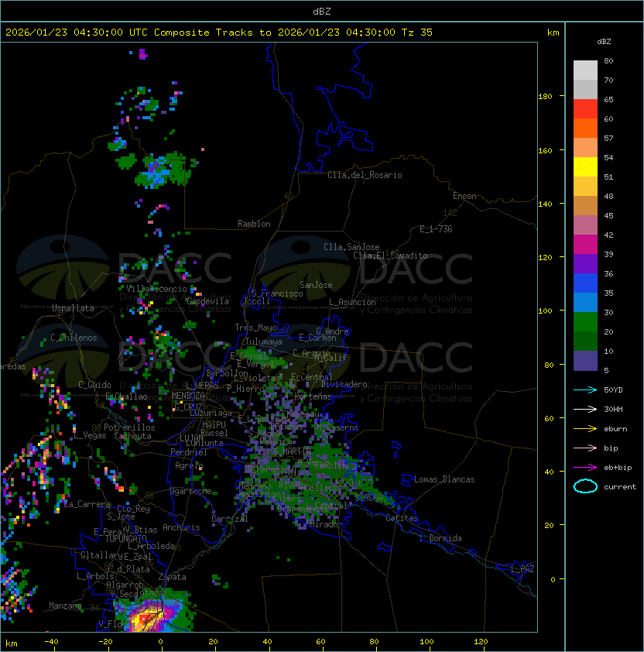644x652 pixels.
Task: Click the pink bip arrow icon in legend
Action: (585, 448)
